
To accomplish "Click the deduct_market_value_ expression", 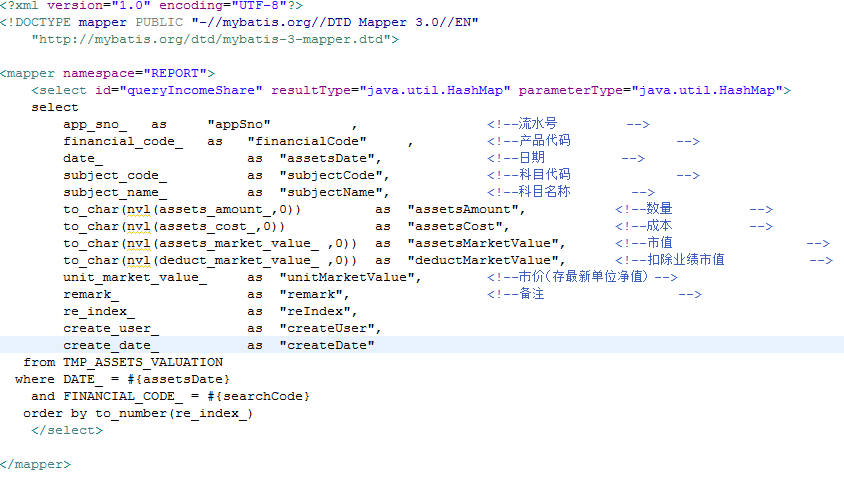I will click(x=210, y=260).
